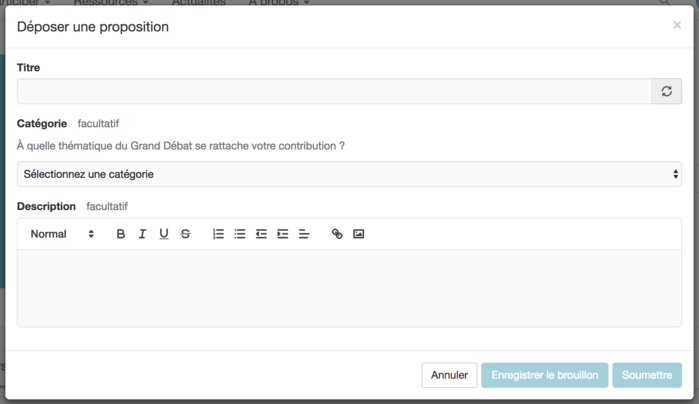
Task: Open text alignment options
Action: pos(304,234)
